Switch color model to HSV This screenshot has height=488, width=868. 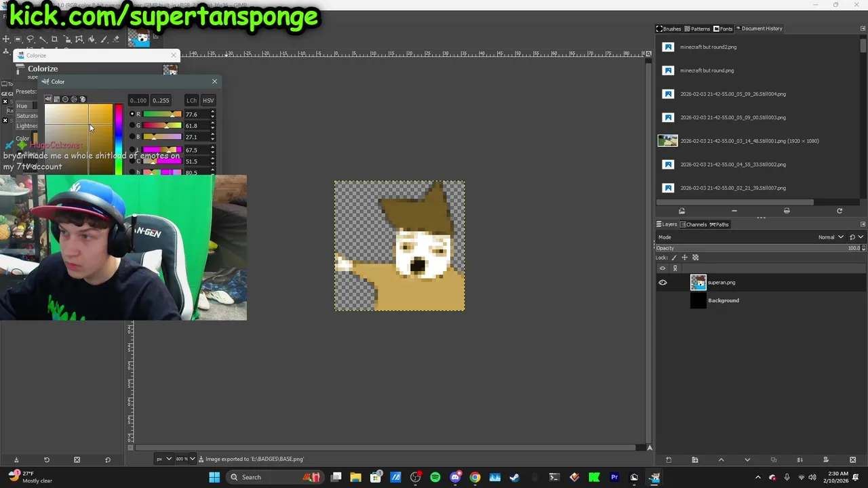click(x=208, y=100)
